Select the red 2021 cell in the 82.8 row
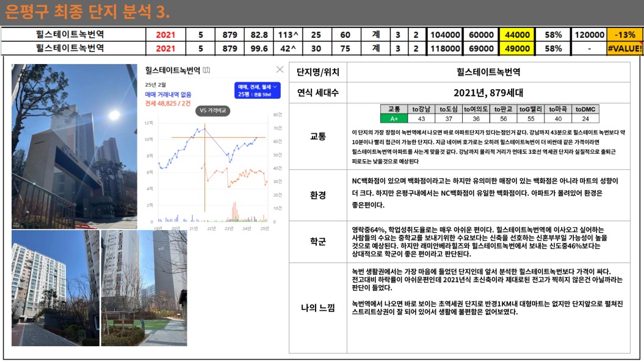 pyautogui.click(x=165, y=35)
